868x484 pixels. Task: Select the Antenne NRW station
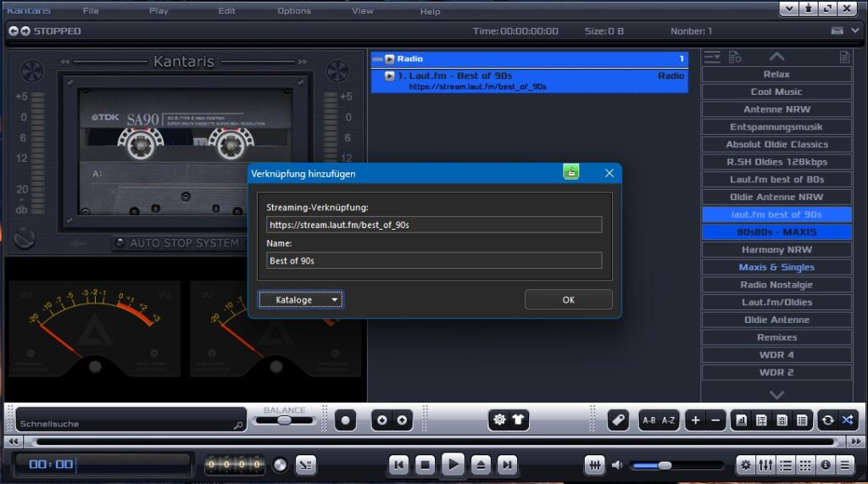[x=776, y=109]
